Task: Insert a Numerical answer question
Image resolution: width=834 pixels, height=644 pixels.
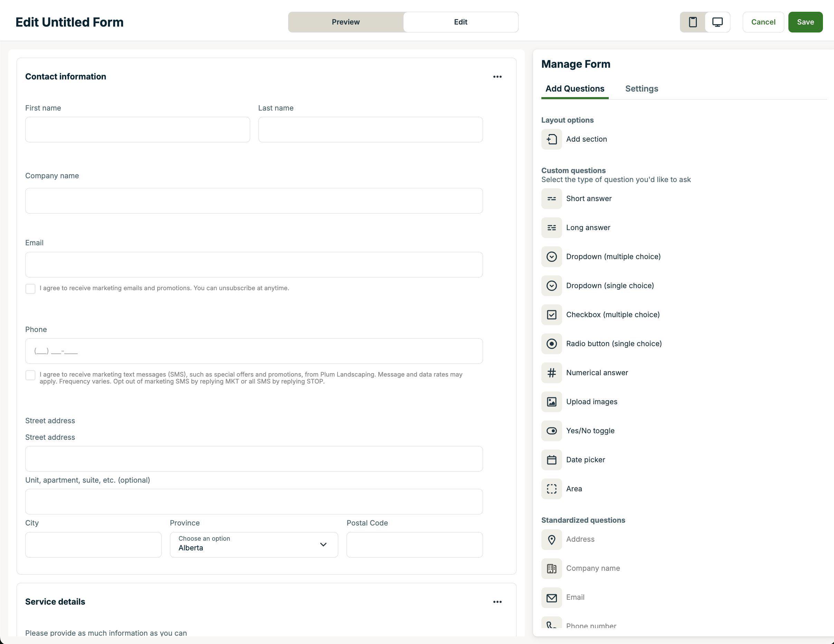Action: [597, 372]
